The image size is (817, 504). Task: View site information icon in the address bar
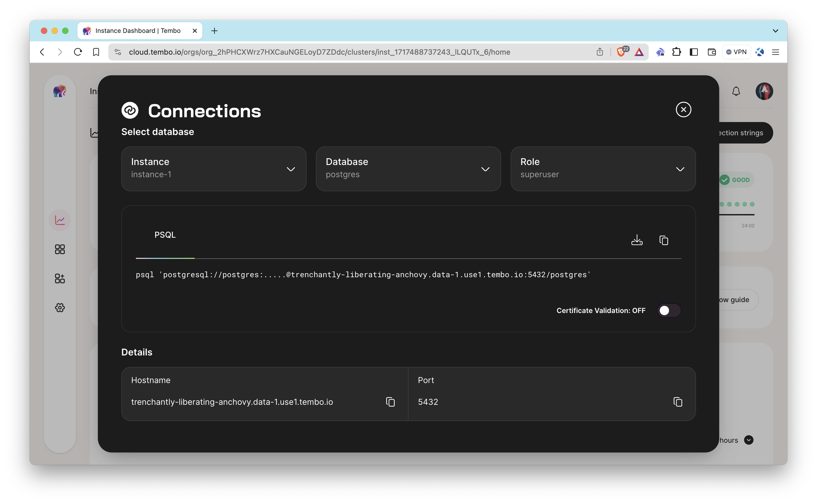pos(118,52)
